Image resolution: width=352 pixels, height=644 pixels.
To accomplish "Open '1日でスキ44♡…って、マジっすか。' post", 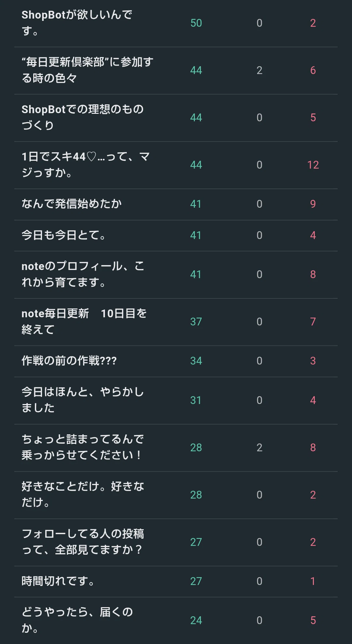I will pos(85,165).
